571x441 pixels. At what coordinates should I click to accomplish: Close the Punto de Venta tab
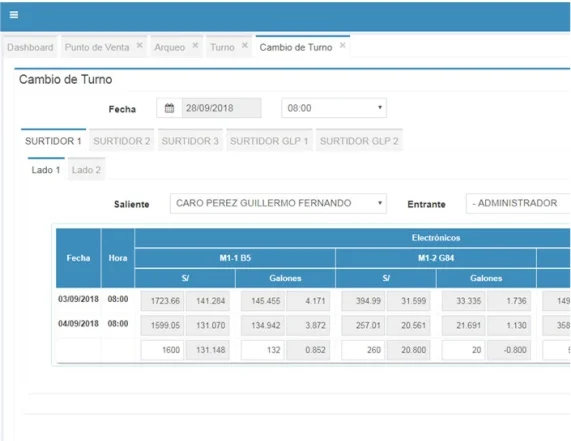[139, 46]
